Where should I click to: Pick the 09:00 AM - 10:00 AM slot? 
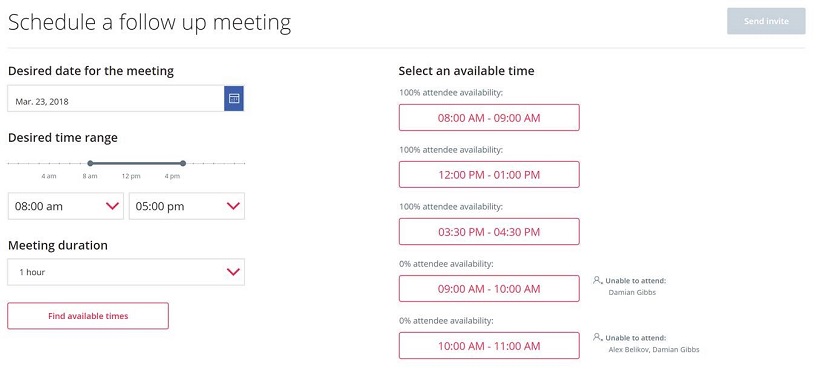click(489, 289)
